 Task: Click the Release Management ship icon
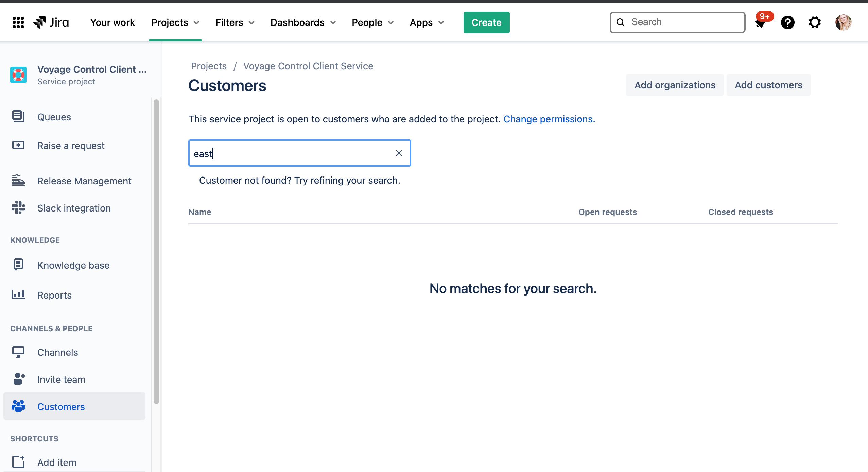pyautogui.click(x=18, y=181)
